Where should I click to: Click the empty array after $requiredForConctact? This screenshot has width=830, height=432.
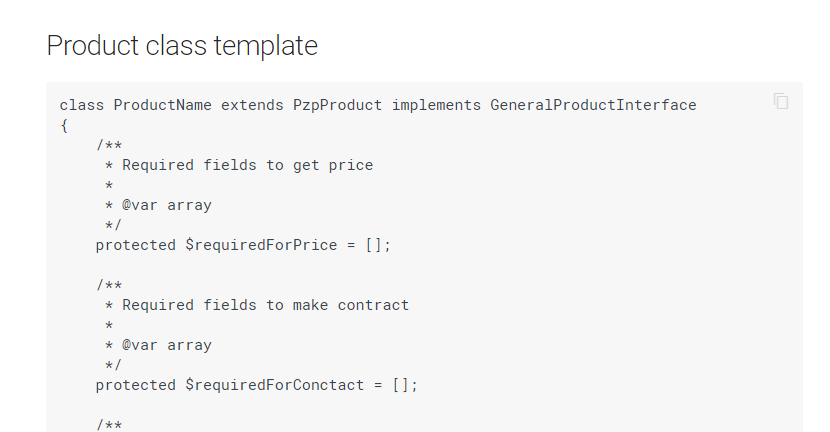[x=401, y=385]
